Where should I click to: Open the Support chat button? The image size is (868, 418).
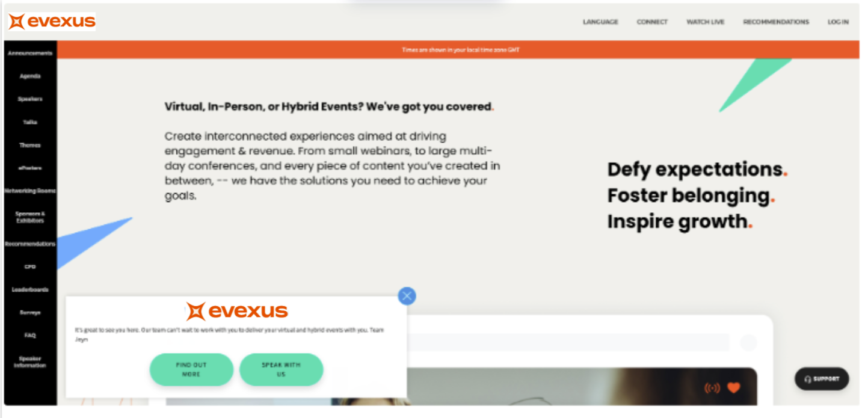(x=822, y=379)
